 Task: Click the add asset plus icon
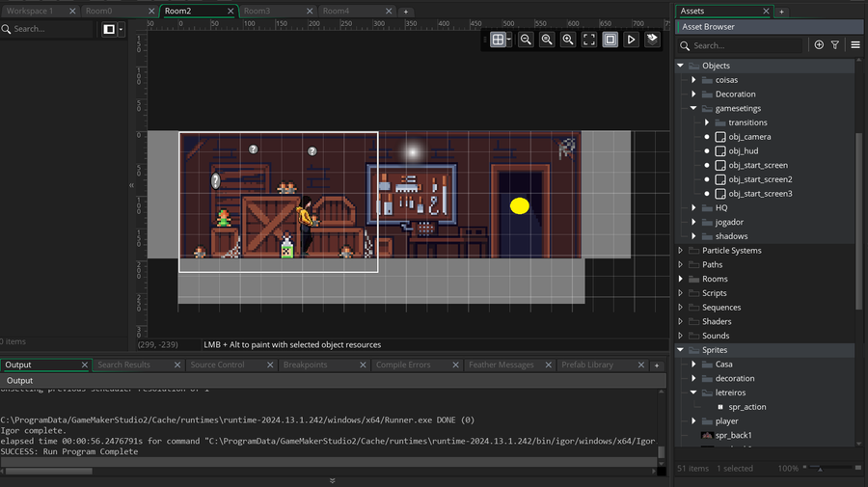tap(819, 44)
